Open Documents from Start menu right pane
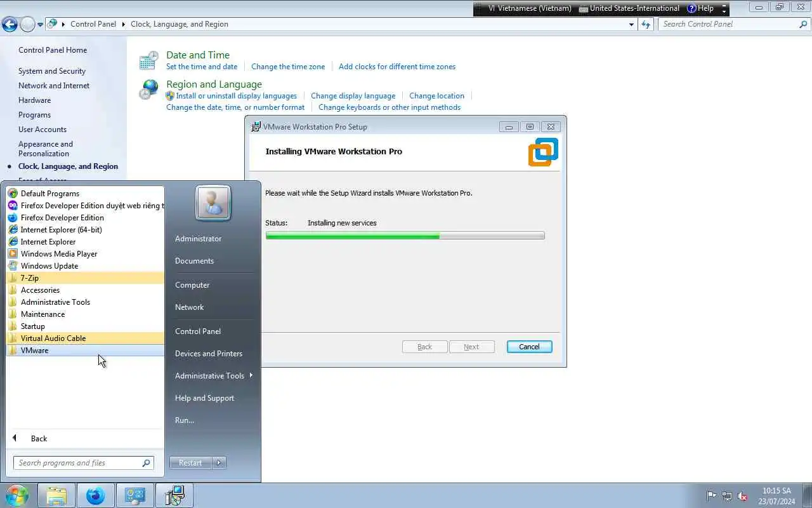This screenshot has height=508, width=812. (194, 260)
